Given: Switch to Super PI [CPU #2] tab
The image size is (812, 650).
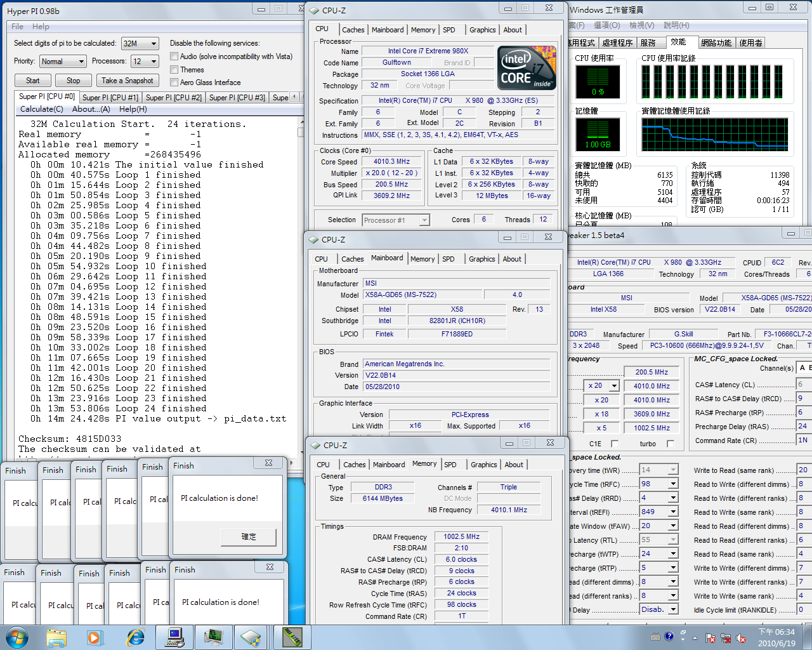Looking at the screenshot, I should coord(174,98).
